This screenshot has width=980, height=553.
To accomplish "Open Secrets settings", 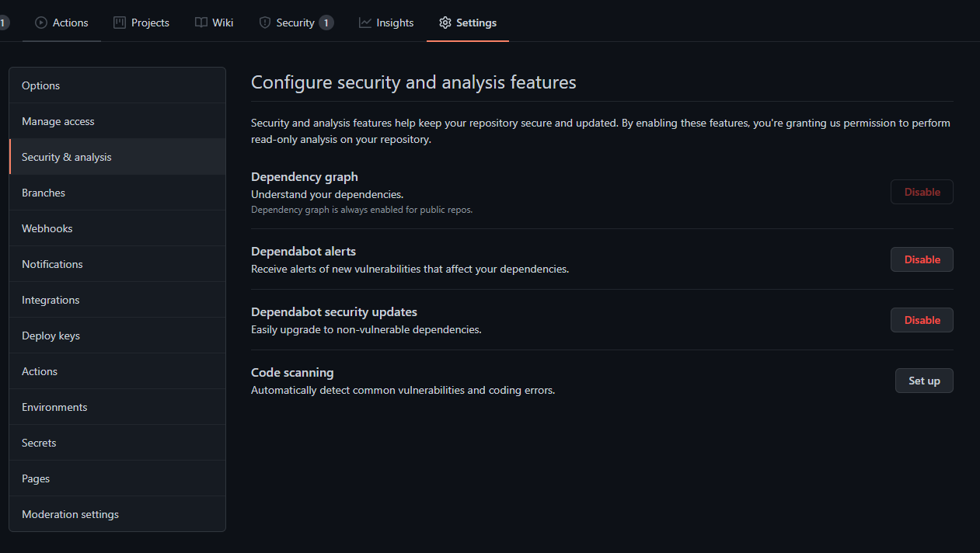I will point(38,442).
